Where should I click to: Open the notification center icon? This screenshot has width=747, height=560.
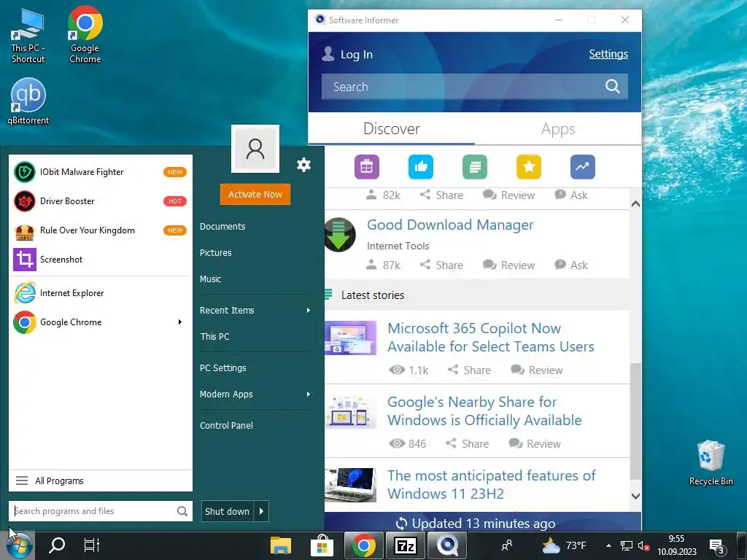click(716, 546)
